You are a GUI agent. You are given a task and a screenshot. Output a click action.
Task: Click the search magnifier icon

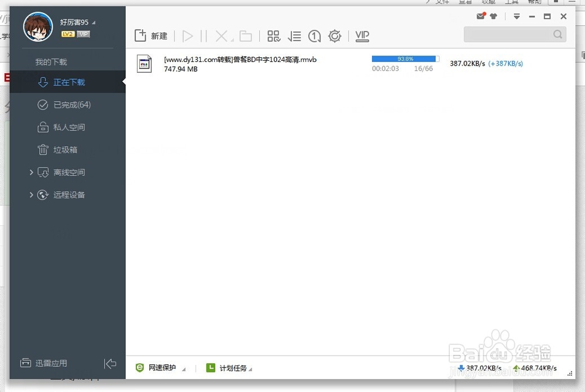click(558, 35)
